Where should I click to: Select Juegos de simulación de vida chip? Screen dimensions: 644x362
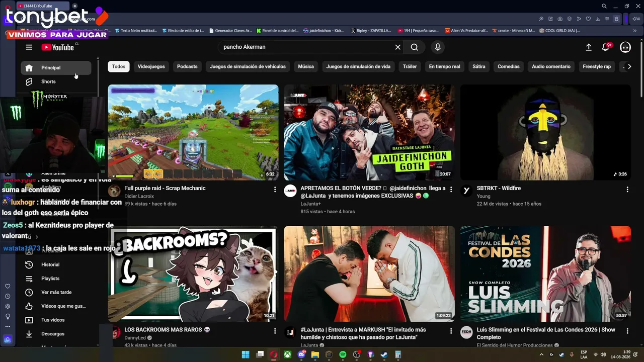tap(358, 66)
